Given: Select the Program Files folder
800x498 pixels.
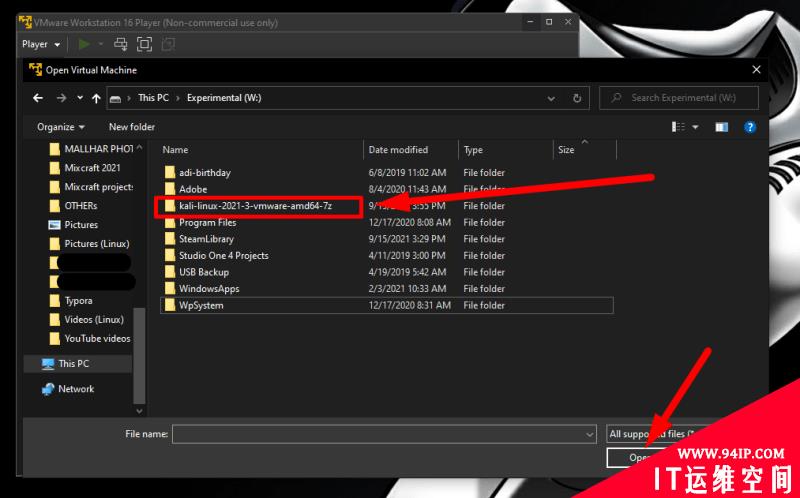Looking at the screenshot, I should coord(208,222).
